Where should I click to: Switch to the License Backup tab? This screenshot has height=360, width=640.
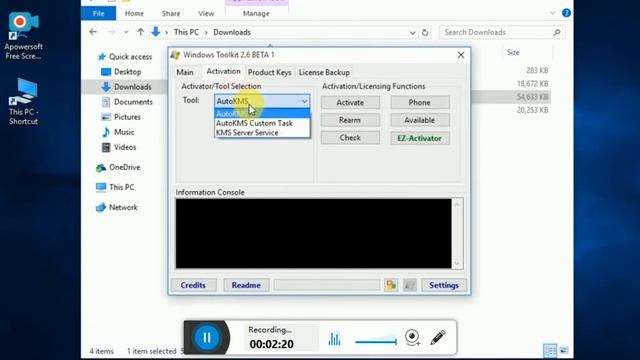[324, 72]
